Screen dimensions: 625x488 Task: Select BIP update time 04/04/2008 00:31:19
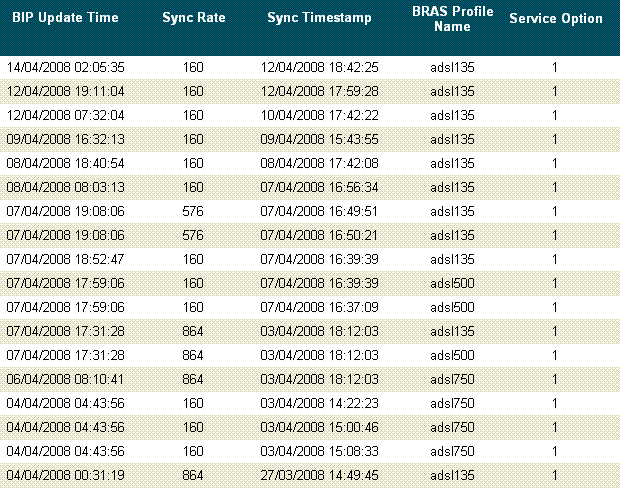pos(66,475)
